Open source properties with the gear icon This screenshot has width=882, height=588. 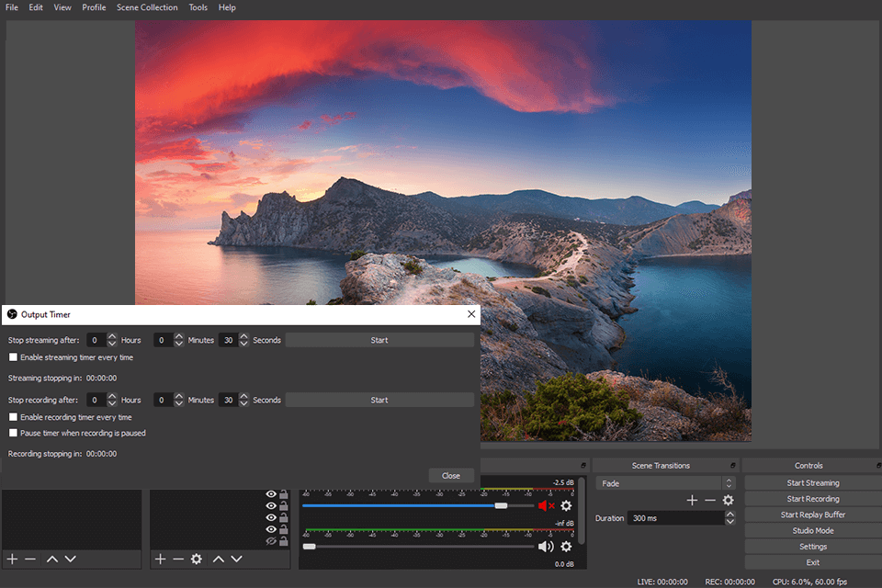pyautogui.click(x=197, y=559)
